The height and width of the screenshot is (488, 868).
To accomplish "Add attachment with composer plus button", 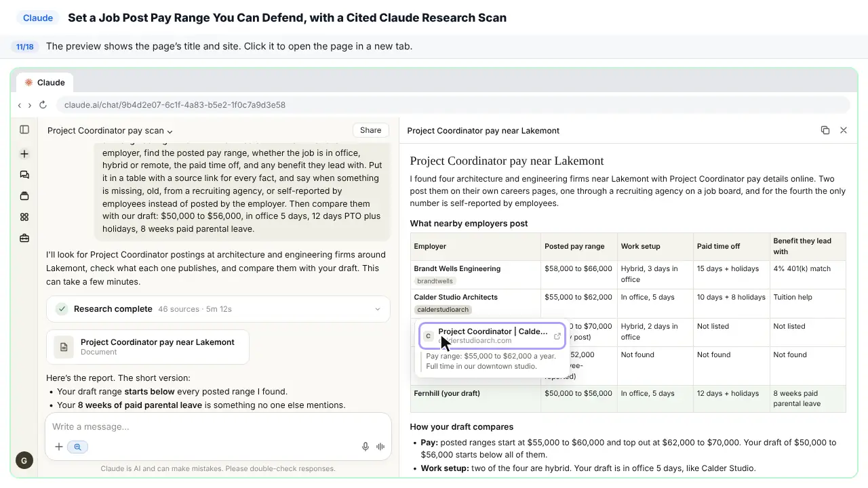I will pos(59,447).
